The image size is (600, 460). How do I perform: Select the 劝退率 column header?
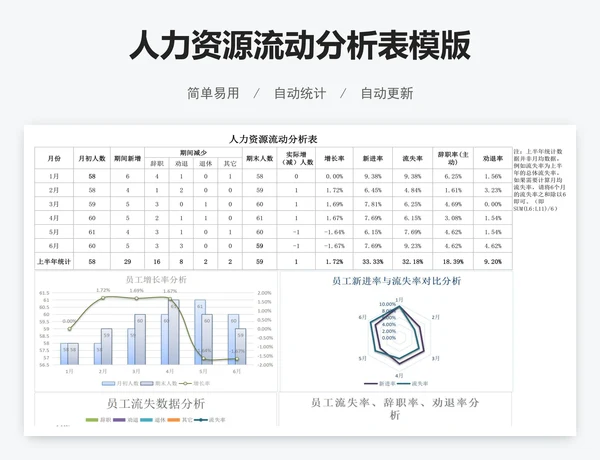coord(493,158)
